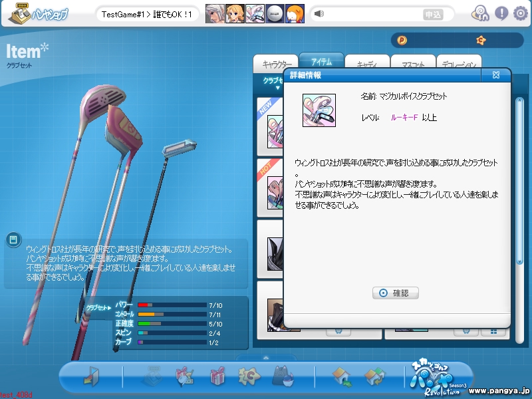Click the cookie currency icon
Viewport: 532px width, 399px height.
coord(481,41)
